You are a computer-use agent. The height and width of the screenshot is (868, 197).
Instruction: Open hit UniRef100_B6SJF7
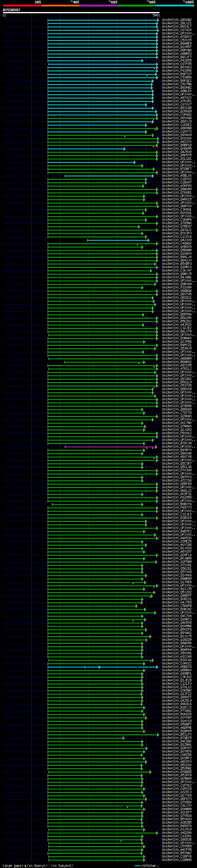click(x=177, y=57)
